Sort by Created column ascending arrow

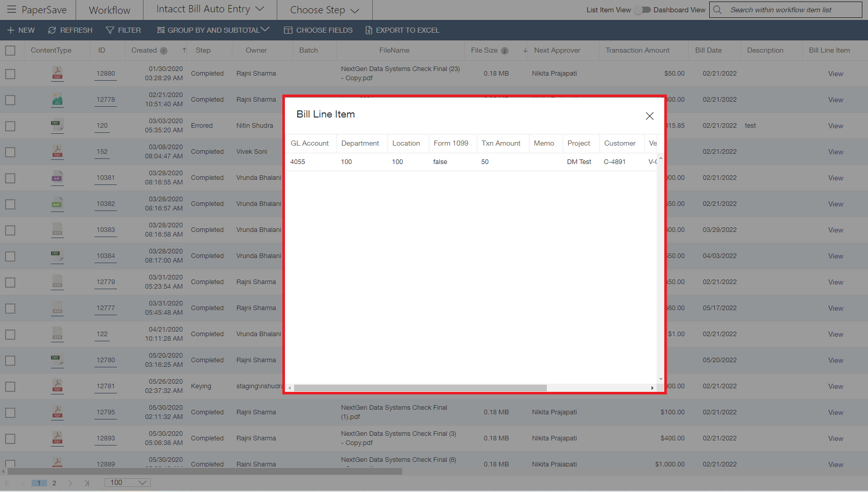pyautogui.click(x=184, y=50)
